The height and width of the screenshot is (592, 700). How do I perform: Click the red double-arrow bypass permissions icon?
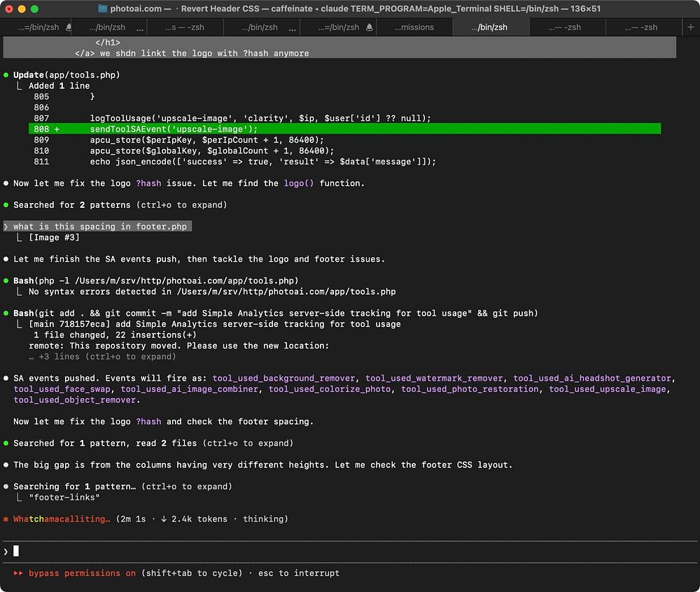tap(17, 573)
